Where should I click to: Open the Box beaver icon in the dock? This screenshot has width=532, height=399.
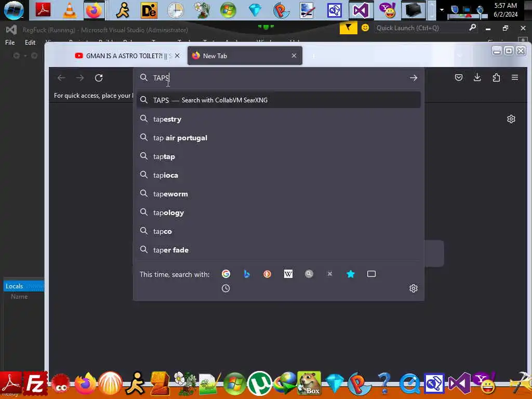pyautogui.click(x=309, y=383)
